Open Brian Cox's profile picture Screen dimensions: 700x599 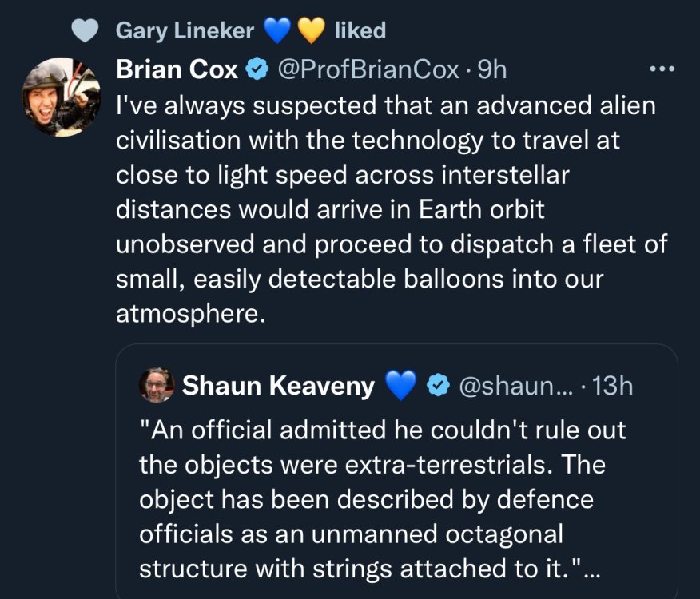coord(60,96)
